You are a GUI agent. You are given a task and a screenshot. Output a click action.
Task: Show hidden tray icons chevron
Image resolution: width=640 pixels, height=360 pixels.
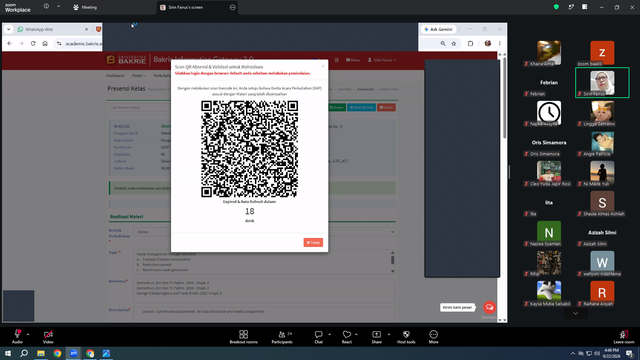pos(573,353)
